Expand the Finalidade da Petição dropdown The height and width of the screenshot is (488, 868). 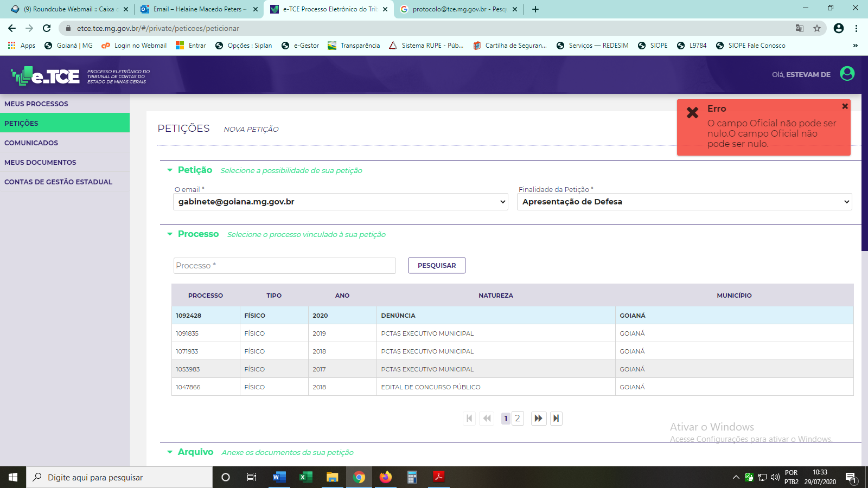(x=684, y=202)
